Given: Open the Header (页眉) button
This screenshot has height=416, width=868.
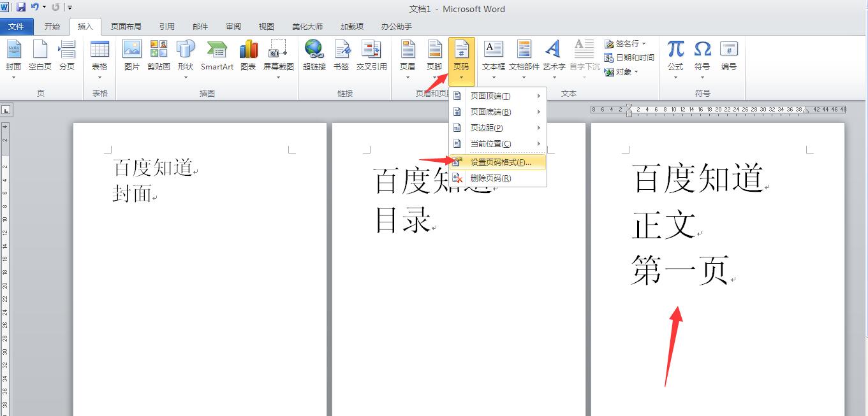Looking at the screenshot, I should coord(408,59).
